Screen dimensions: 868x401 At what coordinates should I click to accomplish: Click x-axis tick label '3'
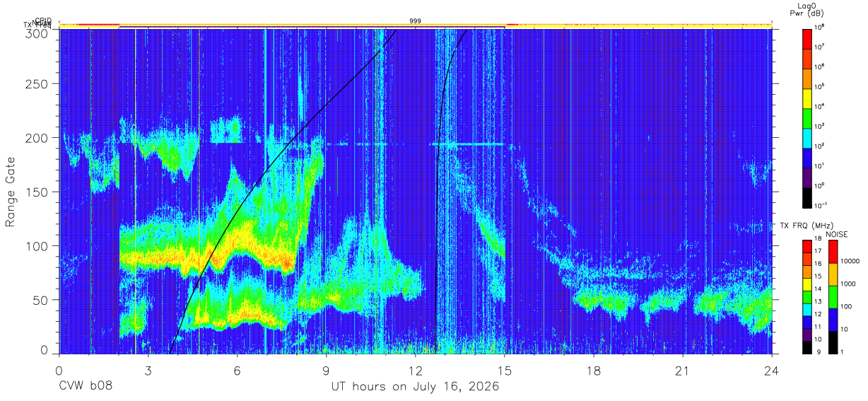click(148, 371)
